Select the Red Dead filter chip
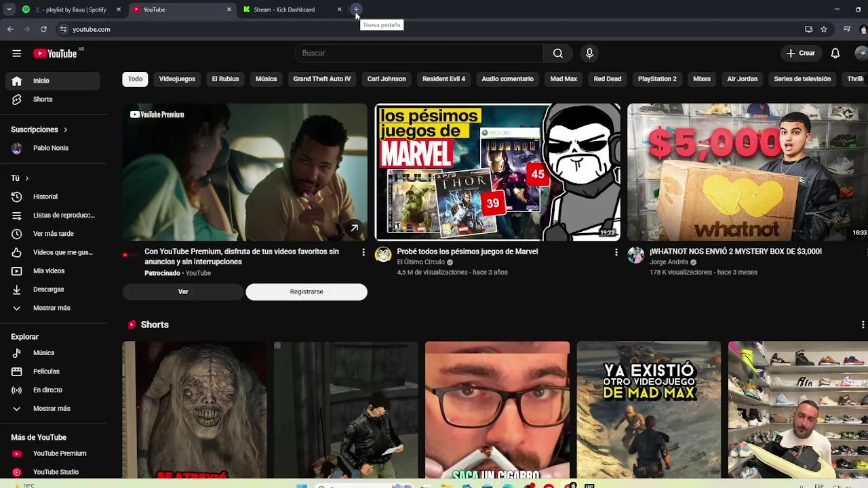This screenshot has width=868, height=488. click(x=608, y=79)
